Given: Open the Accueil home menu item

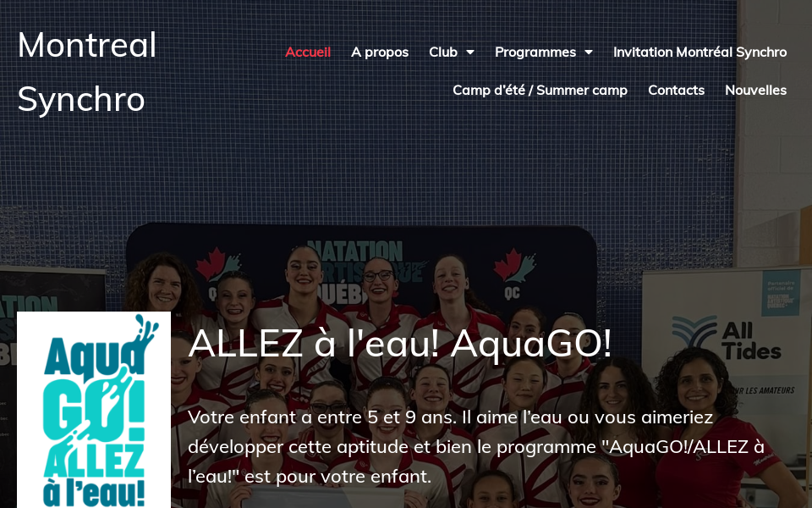Looking at the screenshot, I should (308, 52).
